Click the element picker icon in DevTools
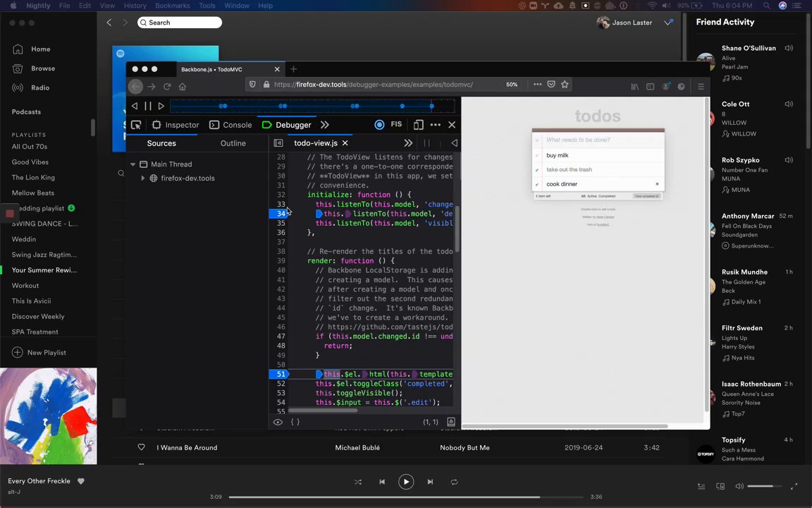Viewport: 812px width, 508px height. [x=136, y=125]
